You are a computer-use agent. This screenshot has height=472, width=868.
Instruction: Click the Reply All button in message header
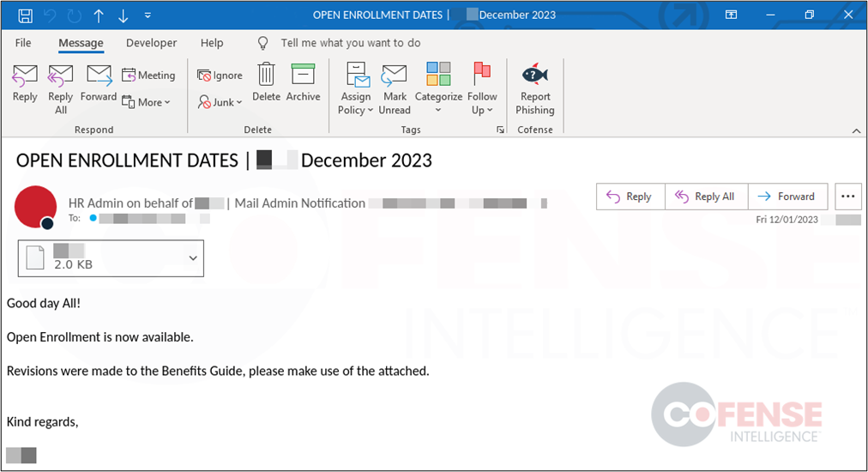[x=707, y=197]
